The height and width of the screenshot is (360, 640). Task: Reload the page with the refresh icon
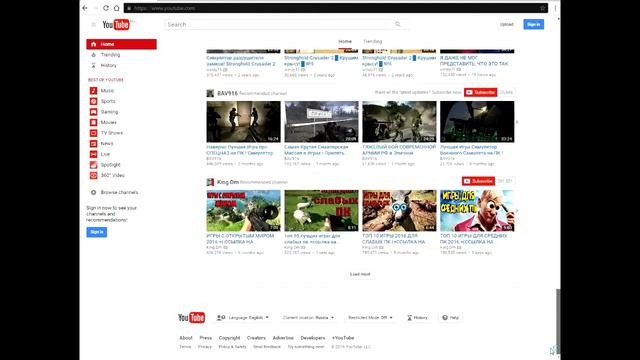click(106, 8)
